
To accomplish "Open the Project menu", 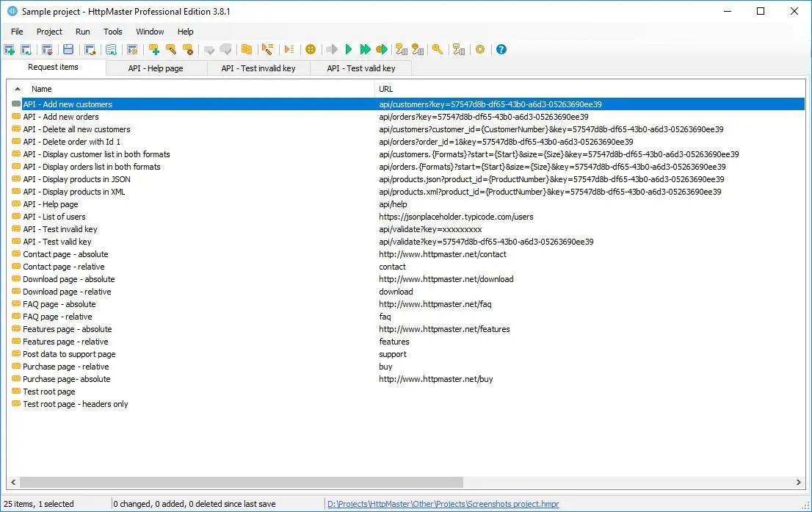I will pos(49,32).
